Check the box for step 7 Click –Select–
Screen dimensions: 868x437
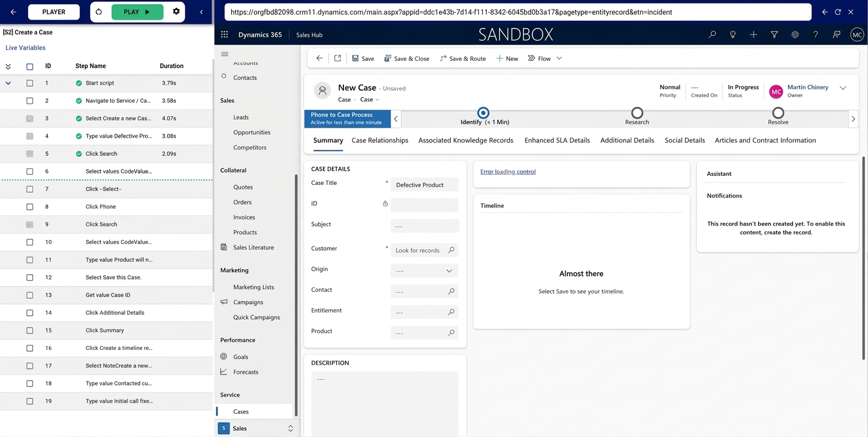(x=30, y=189)
